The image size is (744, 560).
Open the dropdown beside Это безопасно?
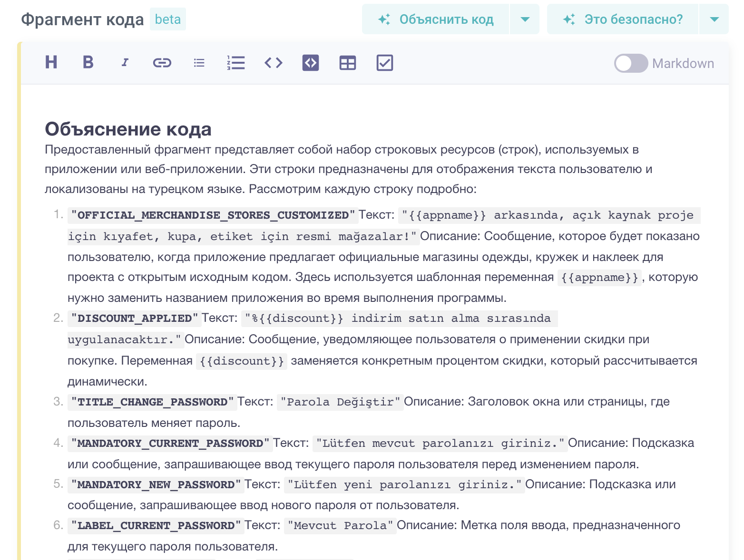coord(714,19)
